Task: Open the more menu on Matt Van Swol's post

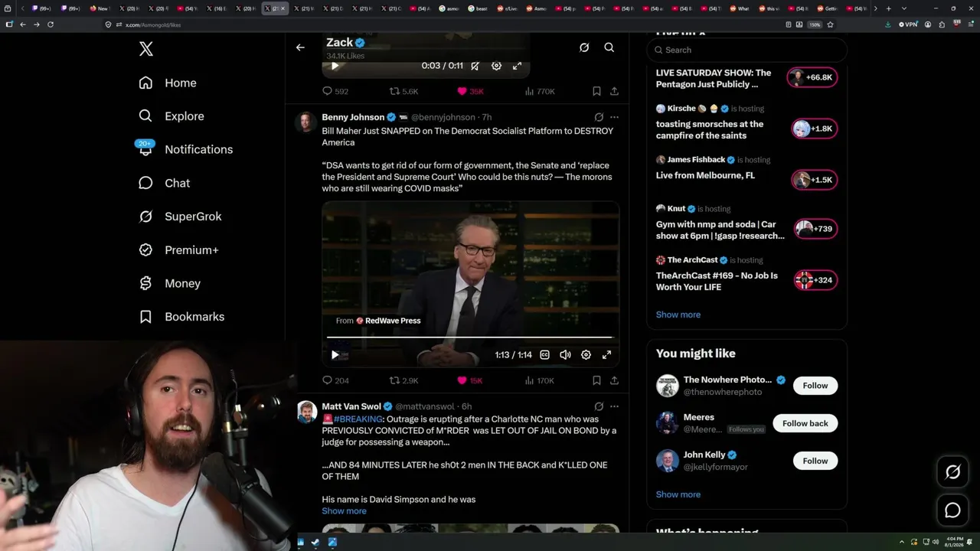Action: coord(614,406)
